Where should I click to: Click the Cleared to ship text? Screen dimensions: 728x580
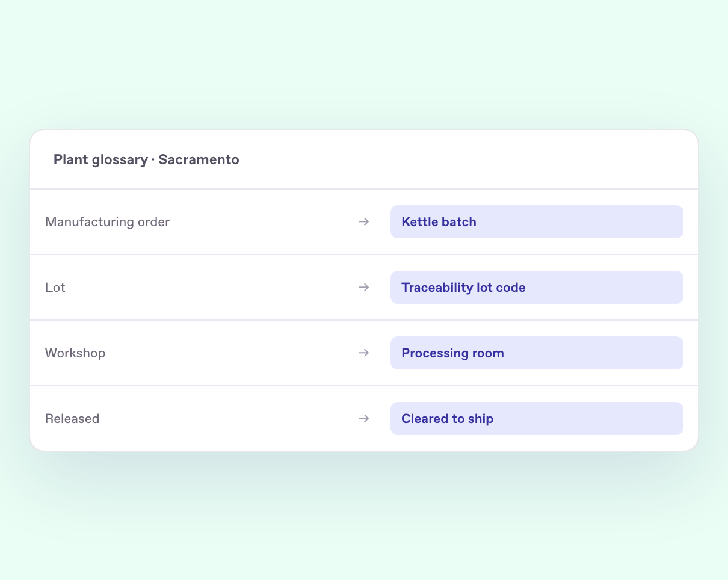click(447, 419)
